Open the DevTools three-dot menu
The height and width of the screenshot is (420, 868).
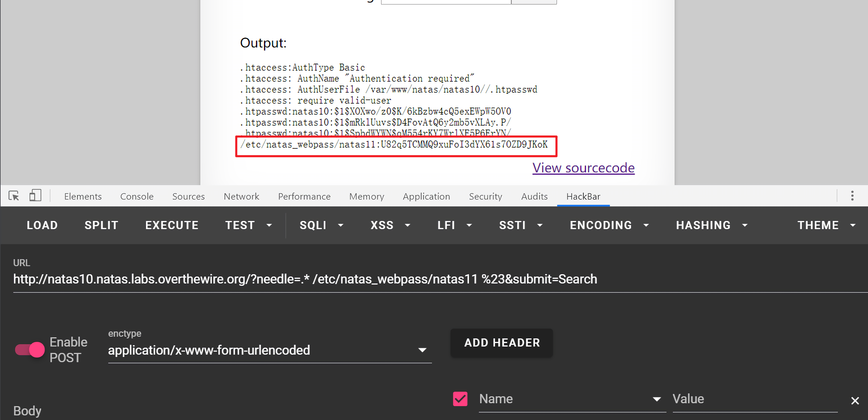click(x=852, y=196)
